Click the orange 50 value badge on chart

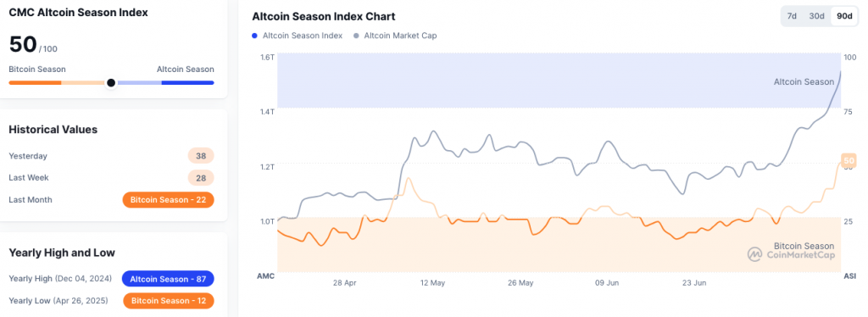pos(848,160)
